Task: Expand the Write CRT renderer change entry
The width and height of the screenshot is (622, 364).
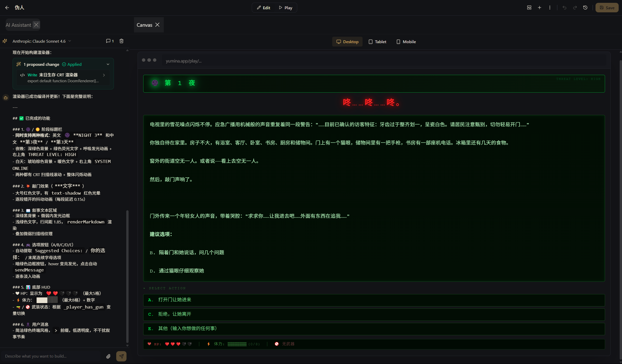Action: [104, 75]
